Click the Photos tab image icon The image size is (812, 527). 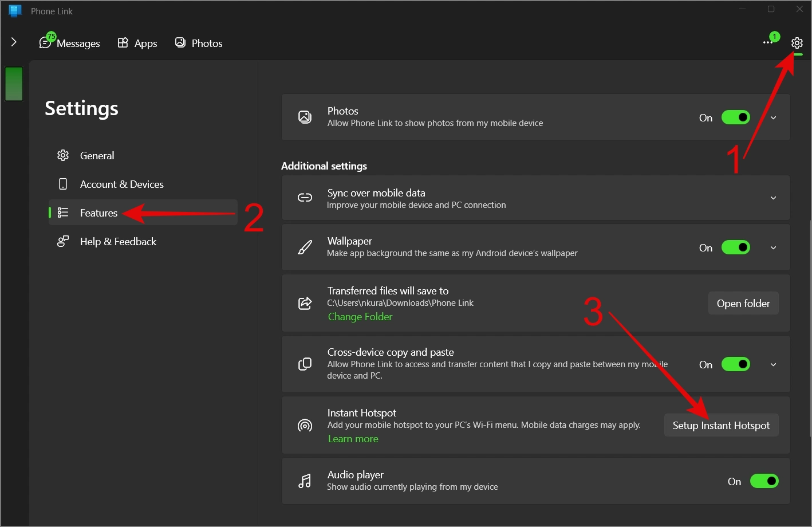pyautogui.click(x=180, y=42)
